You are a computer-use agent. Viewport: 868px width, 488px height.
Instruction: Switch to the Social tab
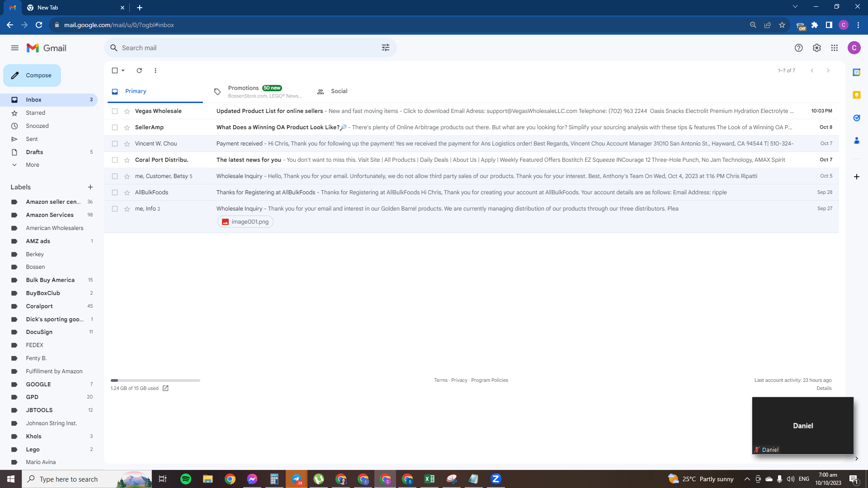tap(360, 91)
